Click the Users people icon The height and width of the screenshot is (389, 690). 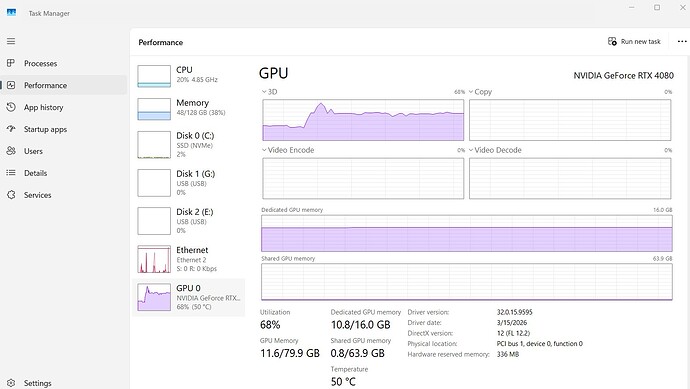11,151
